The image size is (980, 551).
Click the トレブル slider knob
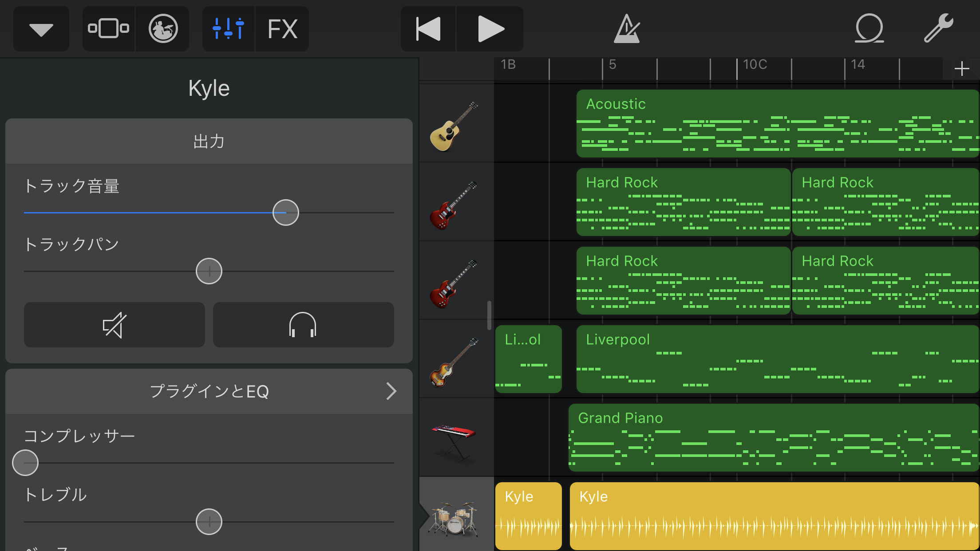tap(209, 522)
